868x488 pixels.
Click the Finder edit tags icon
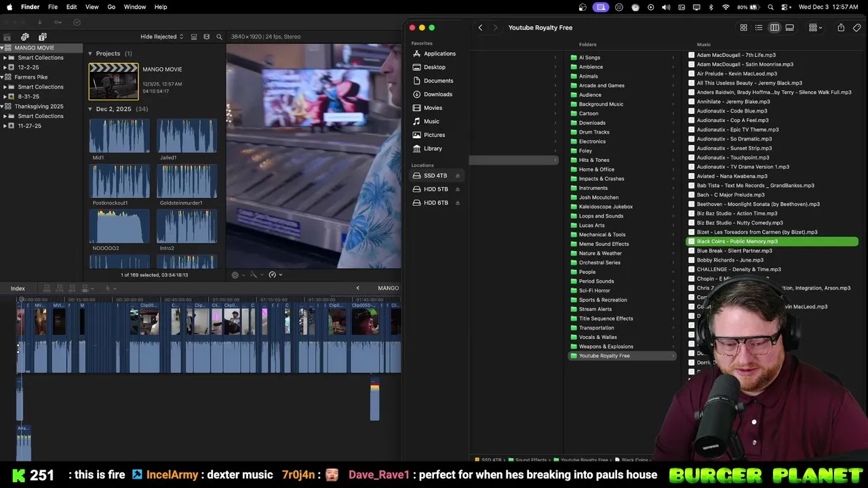(x=857, y=28)
